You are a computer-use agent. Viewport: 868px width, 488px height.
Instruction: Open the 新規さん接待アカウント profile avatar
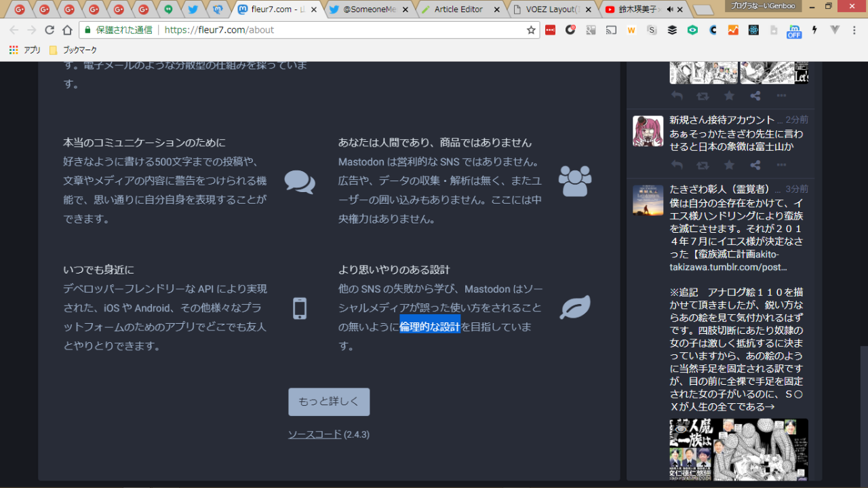(648, 131)
